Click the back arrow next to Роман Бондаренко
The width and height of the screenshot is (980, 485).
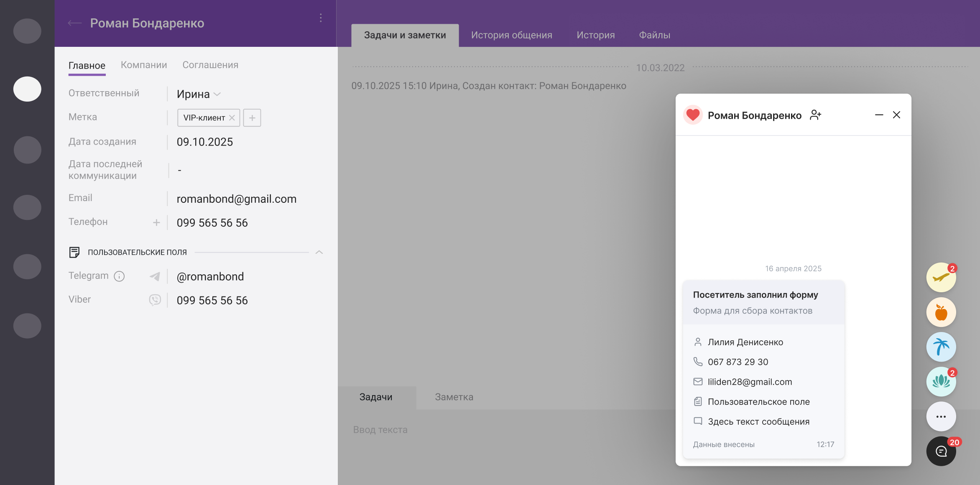tap(74, 23)
